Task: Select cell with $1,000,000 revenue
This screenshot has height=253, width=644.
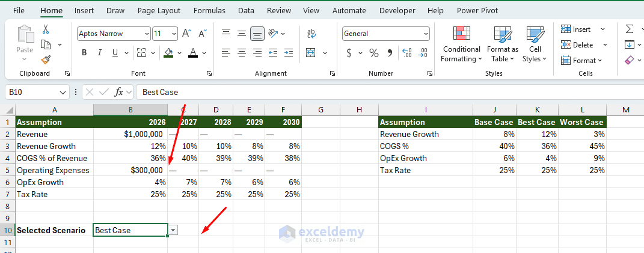Action: click(x=130, y=134)
